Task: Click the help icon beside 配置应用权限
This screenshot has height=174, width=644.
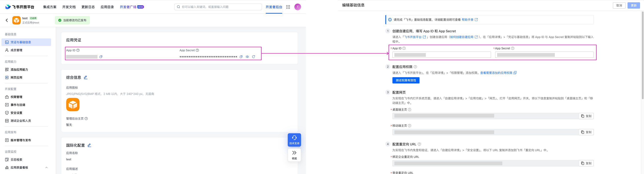Action: coord(415,67)
